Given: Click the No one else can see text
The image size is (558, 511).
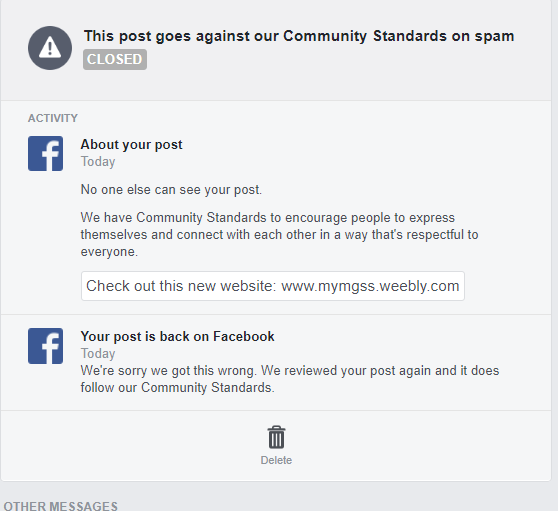Looking at the screenshot, I should point(171,190).
